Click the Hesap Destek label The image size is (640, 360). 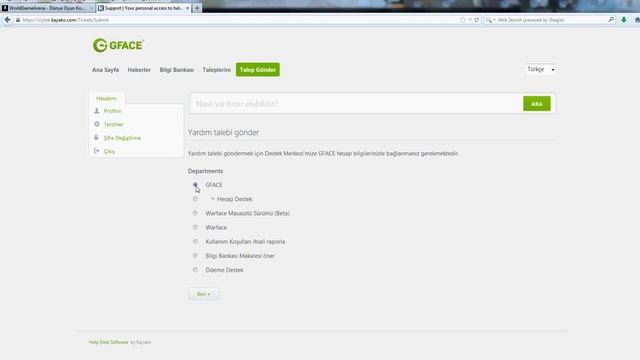pos(235,199)
